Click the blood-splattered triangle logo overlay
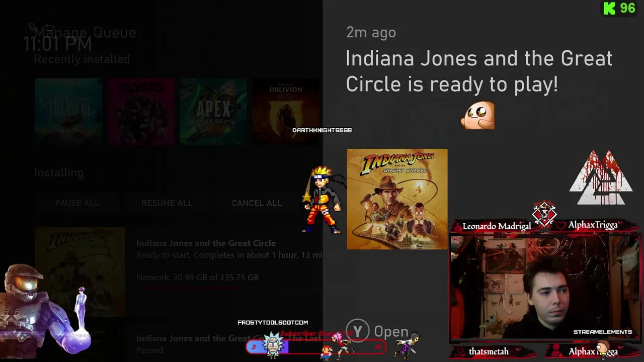The height and width of the screenshot is (362, 644). click(601, 177)
